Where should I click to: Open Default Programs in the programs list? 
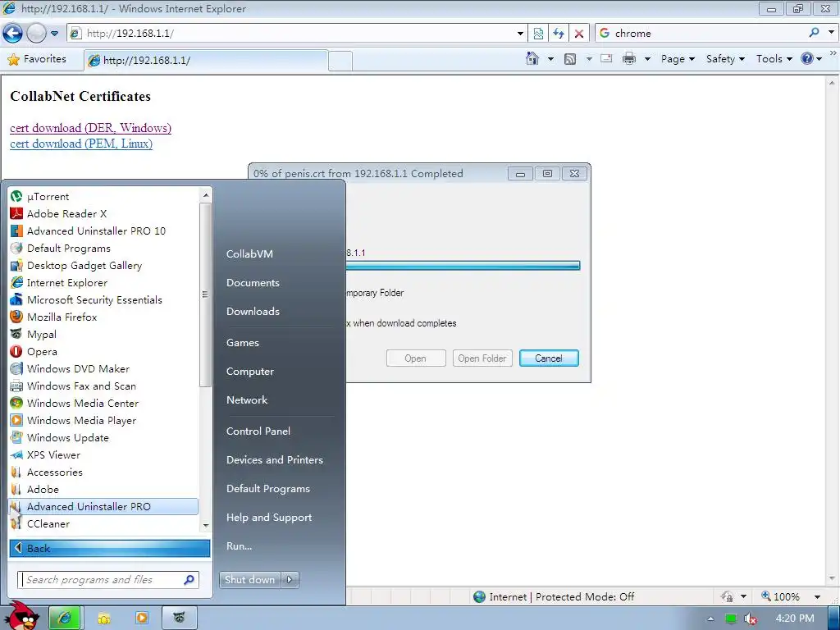coord(103,248)
